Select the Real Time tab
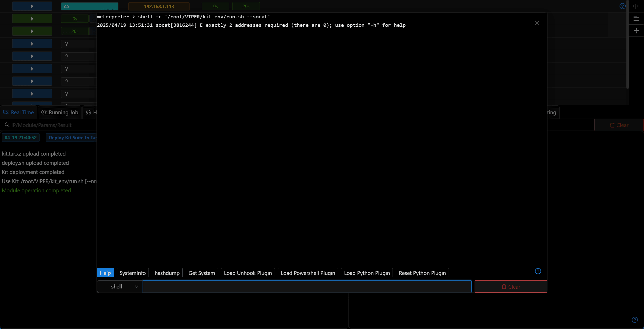The height and width of the screenshot is (329, 644). click(x=19, y=112)
